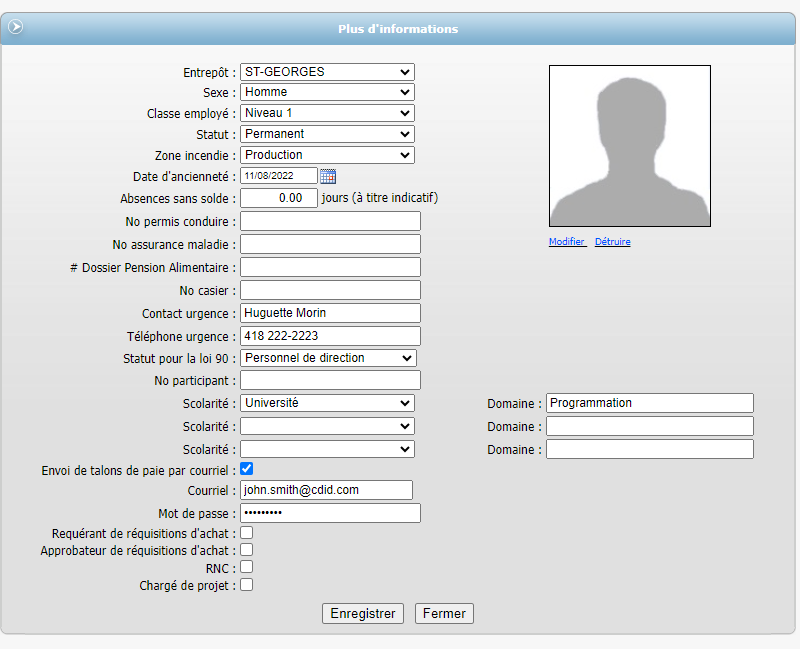Click the 'Plus d'informations' header title

398,29
